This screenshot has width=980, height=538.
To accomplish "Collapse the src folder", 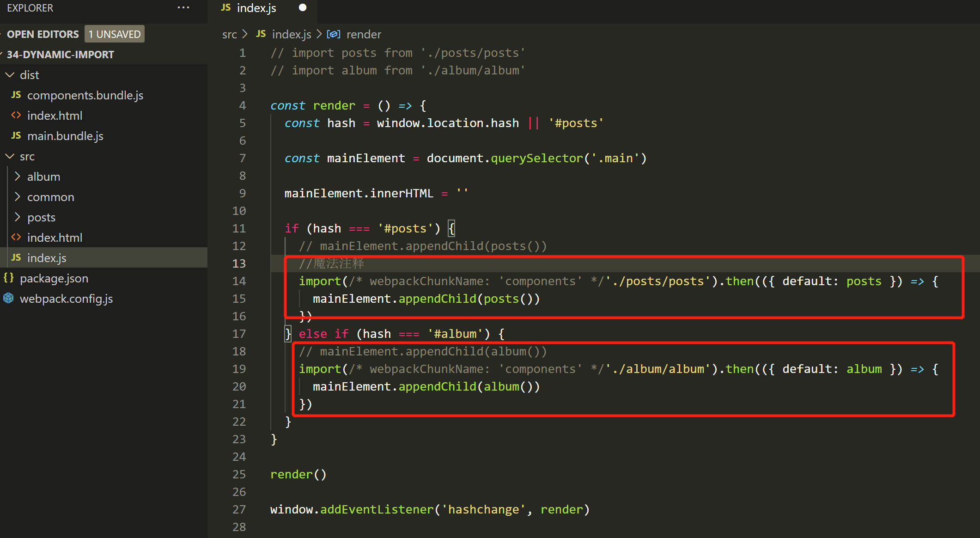I will click(10, 156).
